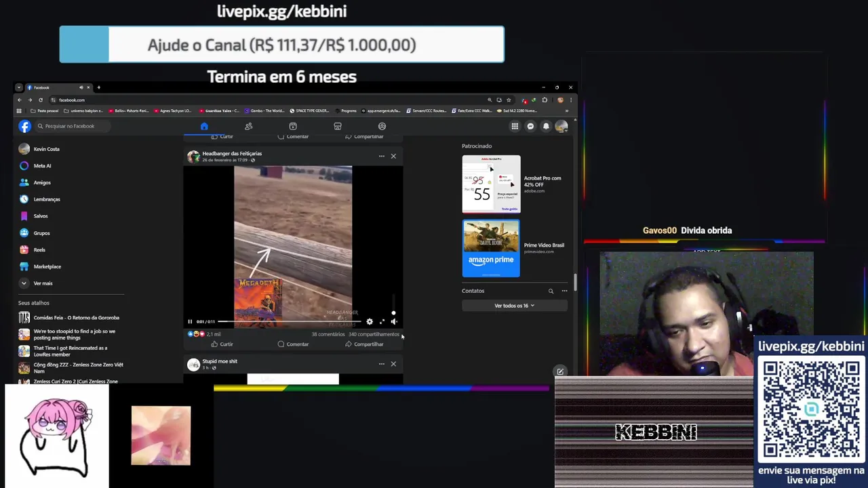Click Compartilhar under the Megadeth video post

click(364, 344)
